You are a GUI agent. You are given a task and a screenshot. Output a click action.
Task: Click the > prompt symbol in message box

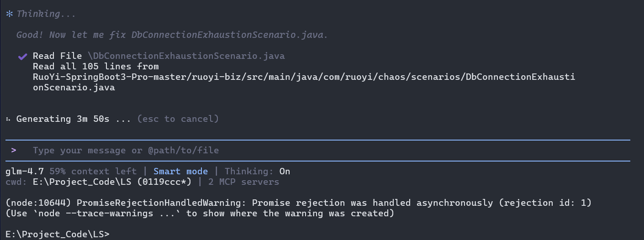point(14,150)
